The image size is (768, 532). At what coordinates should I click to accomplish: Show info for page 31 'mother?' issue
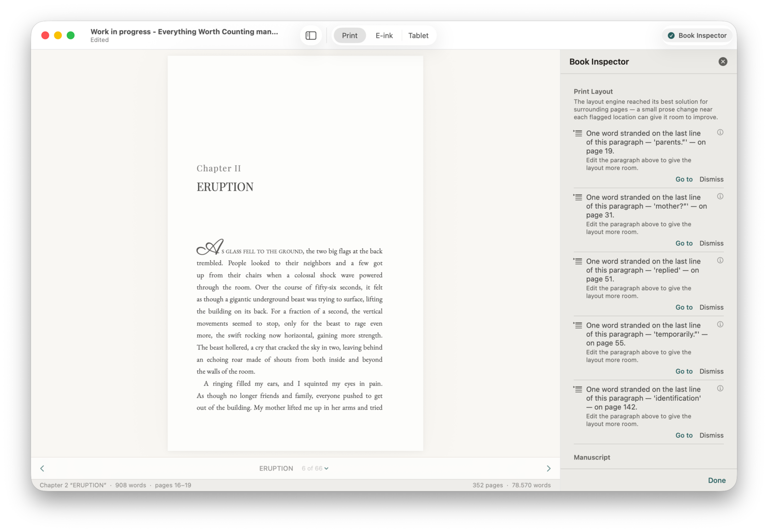(x=720, y=196)
